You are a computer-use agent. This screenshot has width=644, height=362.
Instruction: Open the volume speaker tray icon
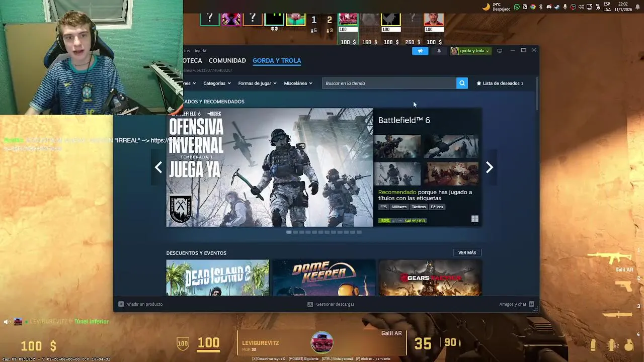(581, 7)
